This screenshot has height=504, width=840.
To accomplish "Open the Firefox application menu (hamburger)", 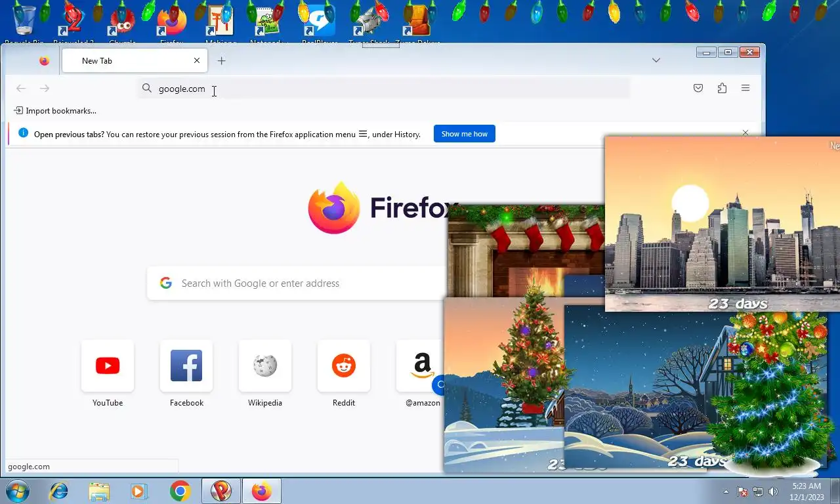I will [745, 88].
